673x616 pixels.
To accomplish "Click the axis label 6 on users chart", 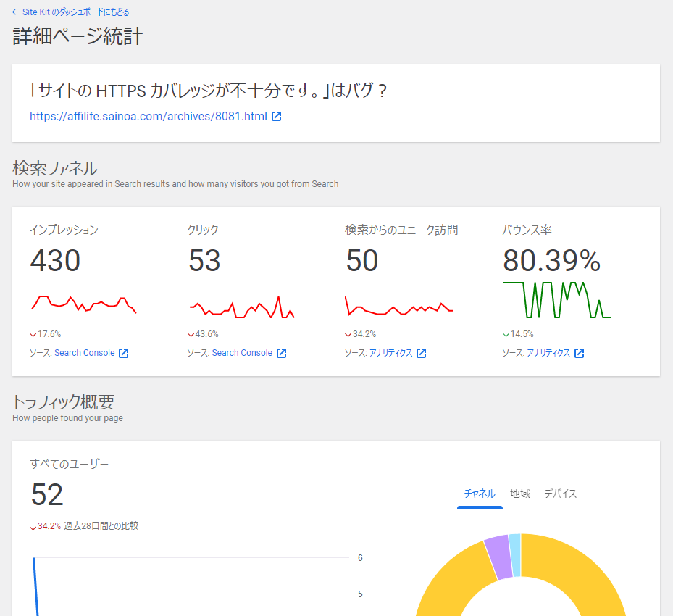I will tap(360, 558).
